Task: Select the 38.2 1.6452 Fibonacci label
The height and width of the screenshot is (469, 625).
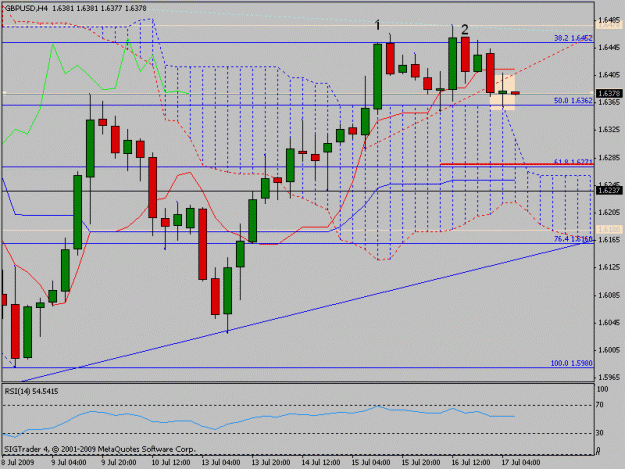Action: click(x=573, y=38)
